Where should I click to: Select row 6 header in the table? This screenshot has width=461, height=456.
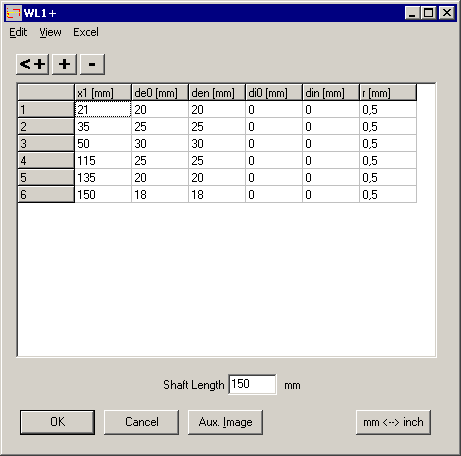46,194
